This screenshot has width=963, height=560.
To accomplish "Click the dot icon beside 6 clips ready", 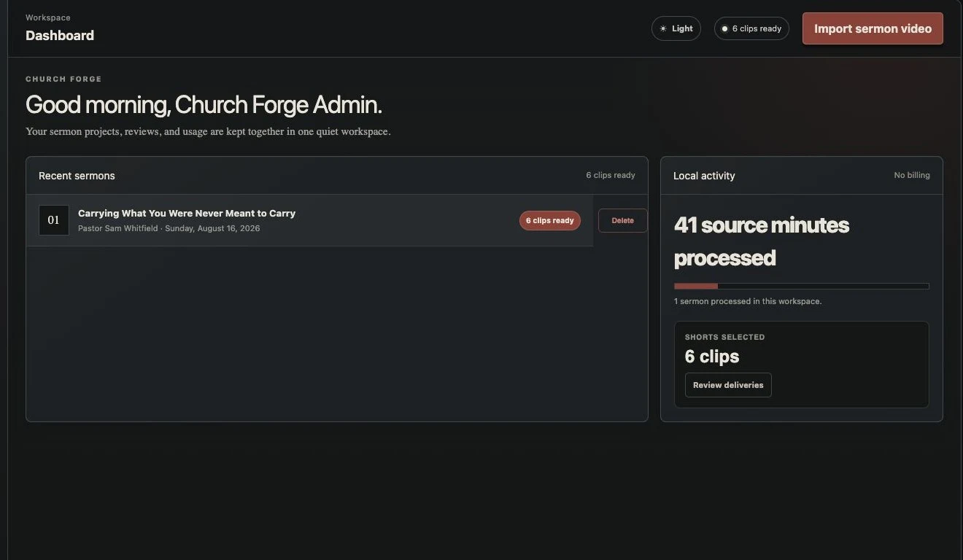I will tap(724, 29).
